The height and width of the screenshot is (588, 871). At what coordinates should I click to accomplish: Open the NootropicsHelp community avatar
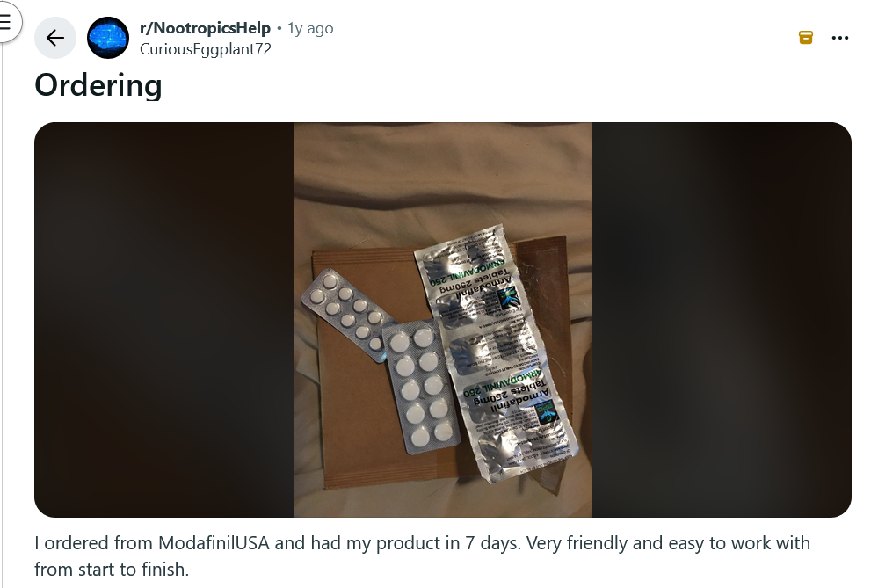[108, 38]
